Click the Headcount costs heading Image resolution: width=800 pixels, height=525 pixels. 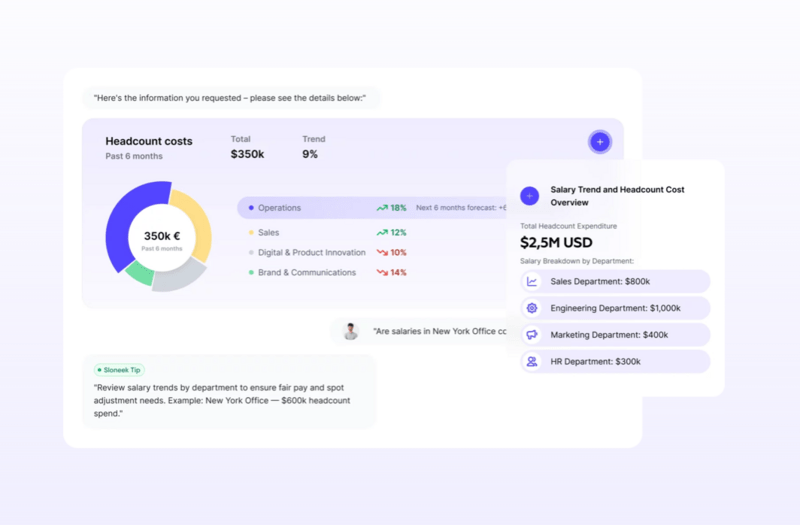(149, 141)
